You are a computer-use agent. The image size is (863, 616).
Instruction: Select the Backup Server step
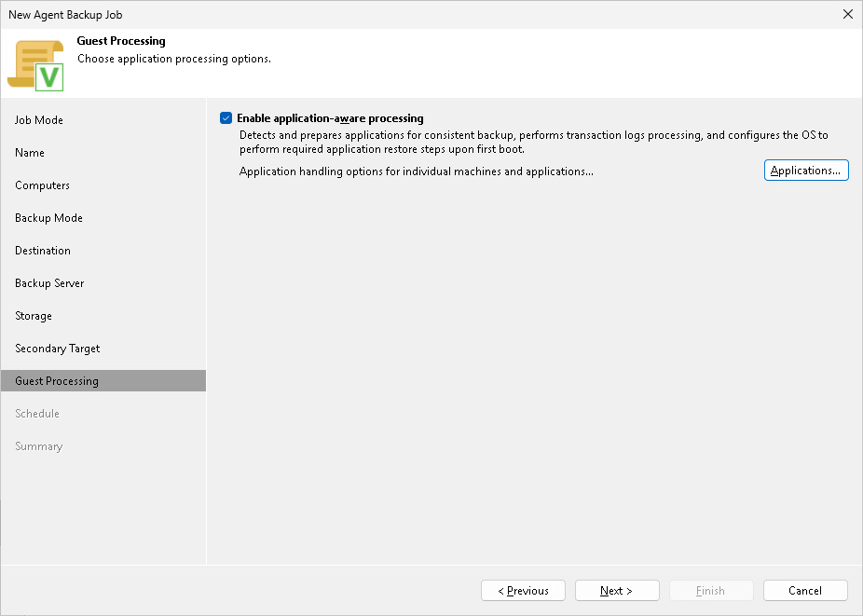coord(48,282)
